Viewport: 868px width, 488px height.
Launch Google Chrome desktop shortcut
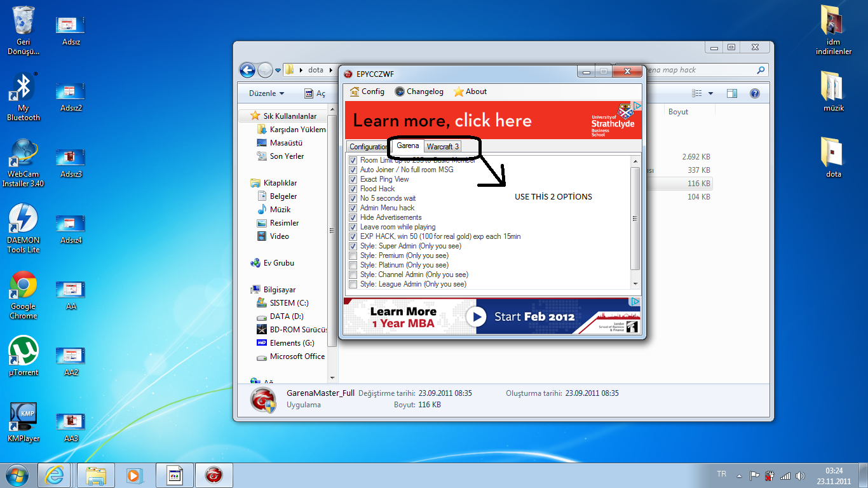click(x=24, y=295)
